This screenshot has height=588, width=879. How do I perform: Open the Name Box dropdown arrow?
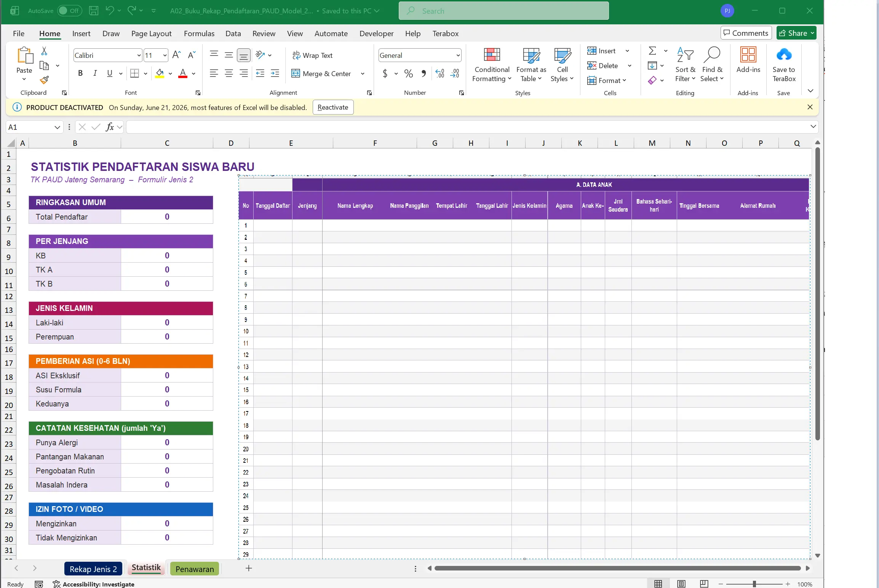pos(57,127)
